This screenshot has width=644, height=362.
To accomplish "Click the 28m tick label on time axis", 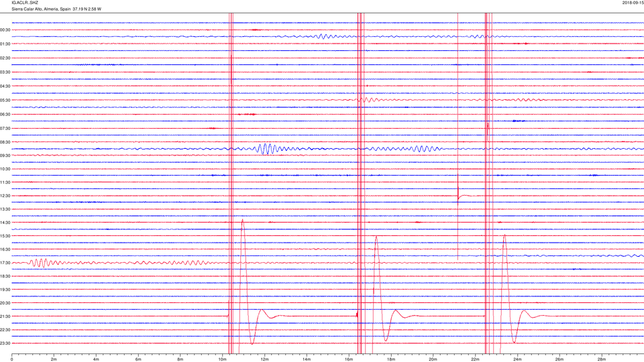I will (602, 359).
